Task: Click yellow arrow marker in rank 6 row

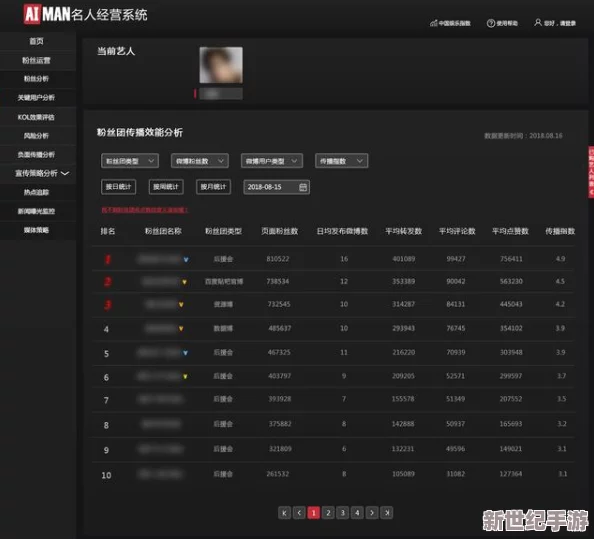Action: pyautogui.click(x=185, y=377)
